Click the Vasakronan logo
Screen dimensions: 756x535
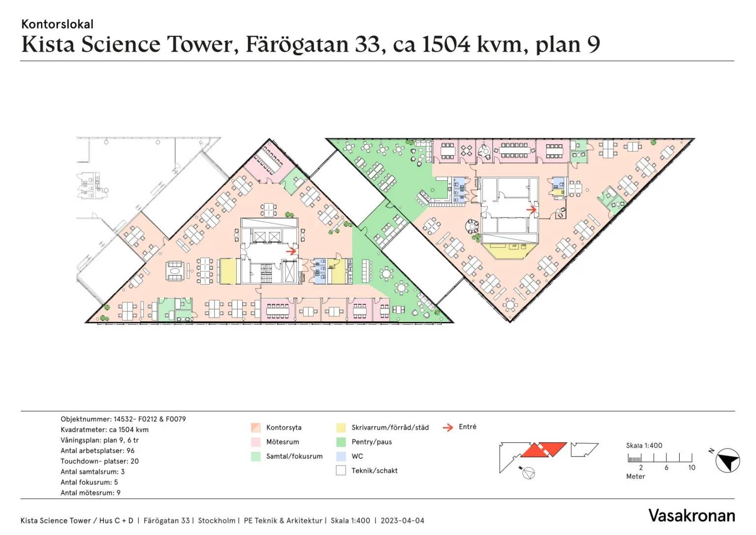[x=692, y=515]
